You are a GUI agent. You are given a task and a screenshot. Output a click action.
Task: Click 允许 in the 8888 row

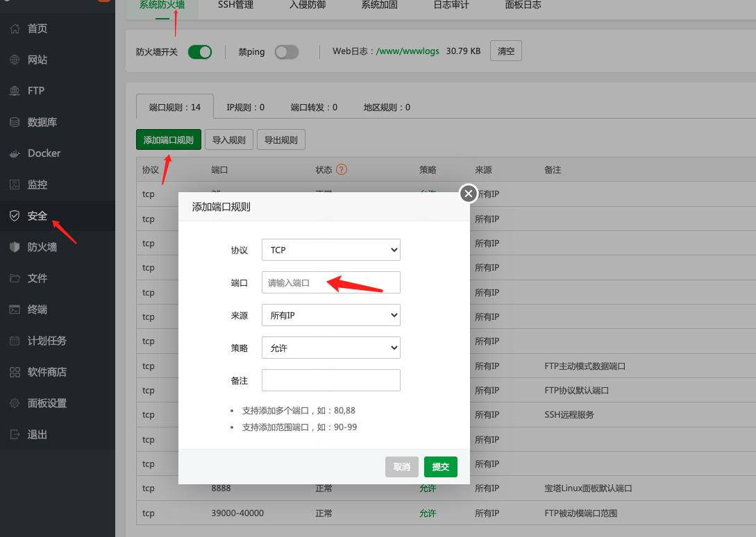(x=428, y=488)
